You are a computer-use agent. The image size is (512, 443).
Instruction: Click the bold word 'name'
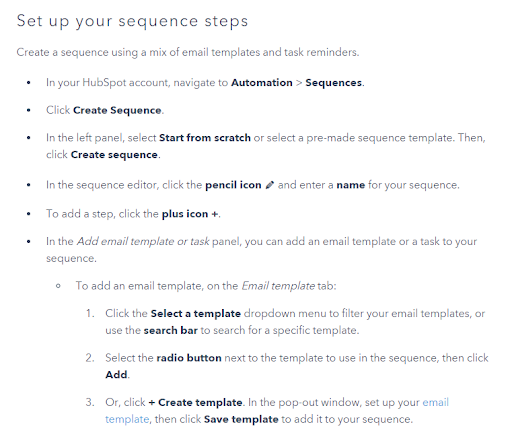pos(351,185)
